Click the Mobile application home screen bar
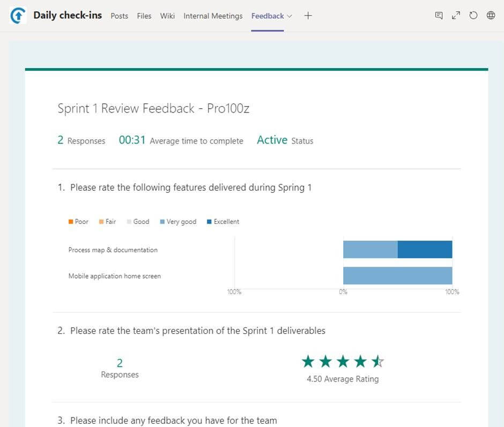The image size is (504, 427). pos(398,276)
